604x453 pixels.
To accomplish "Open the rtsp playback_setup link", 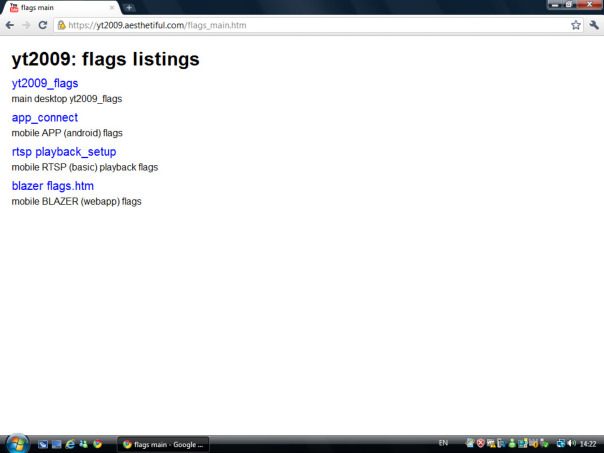I will (64, 152).
